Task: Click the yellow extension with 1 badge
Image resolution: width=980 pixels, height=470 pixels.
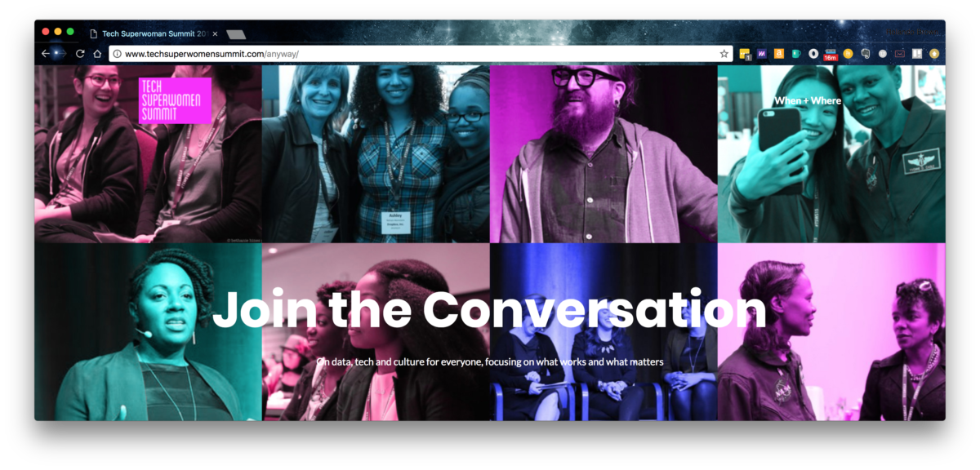Action: coord(746,55)
